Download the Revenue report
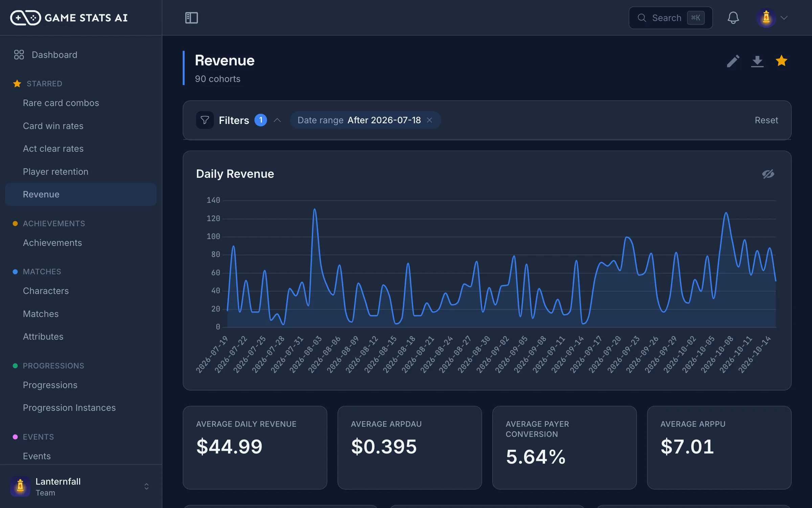 (757, 61)
